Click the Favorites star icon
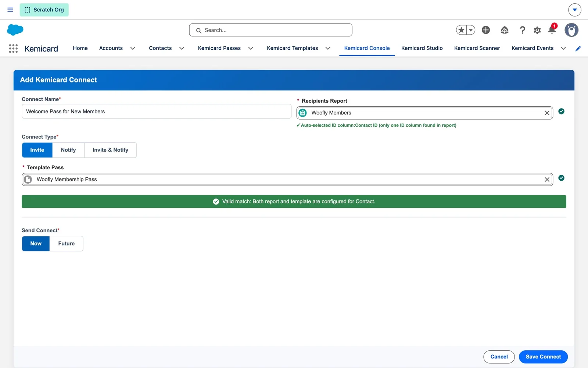 tap(462, 30)
